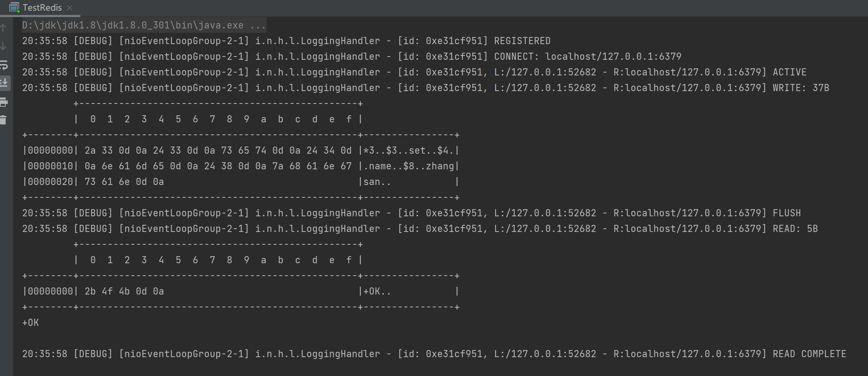This screenshot has height=376, width=868.
Task: Click the ACTIVE log entry
Action: pos(789,72)
